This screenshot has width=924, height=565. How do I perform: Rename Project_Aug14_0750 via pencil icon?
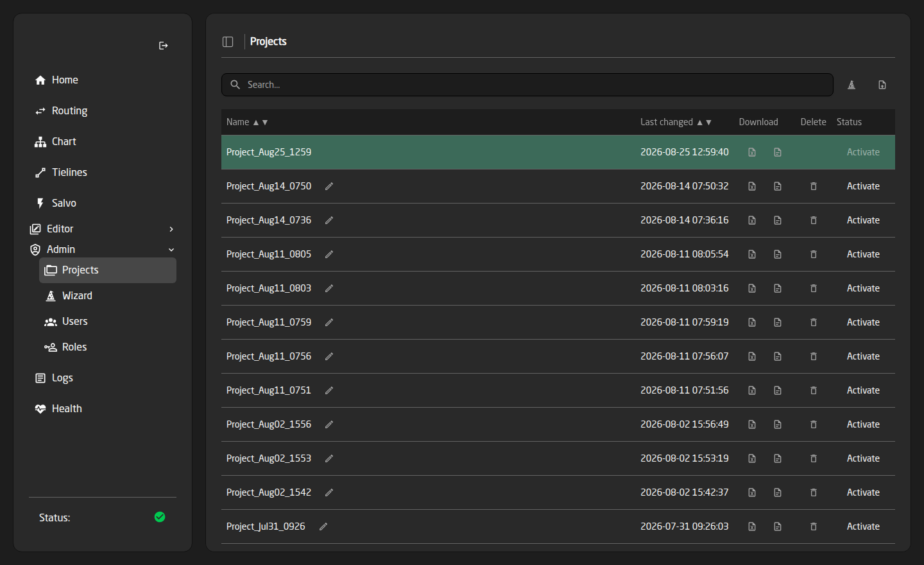(x=329, y=186)
